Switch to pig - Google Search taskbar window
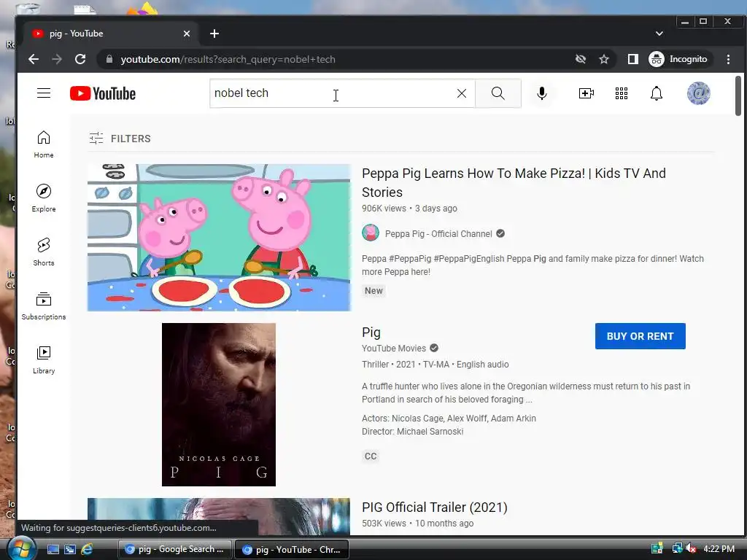 point(174,549)
